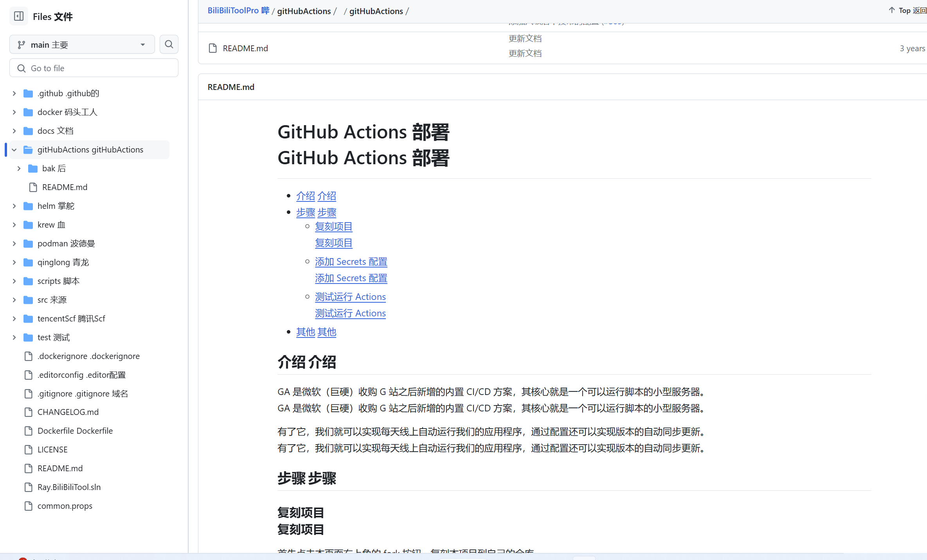Expand the scripts folder chevron
Viewport: 927px width, 560px height.
pyautogui.click(x=14, y=281)
